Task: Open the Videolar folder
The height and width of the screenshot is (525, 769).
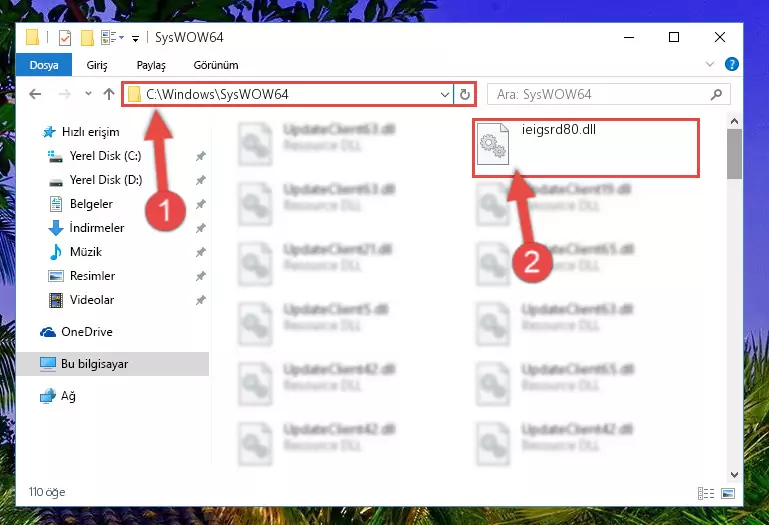Action: tap(92, 300)
